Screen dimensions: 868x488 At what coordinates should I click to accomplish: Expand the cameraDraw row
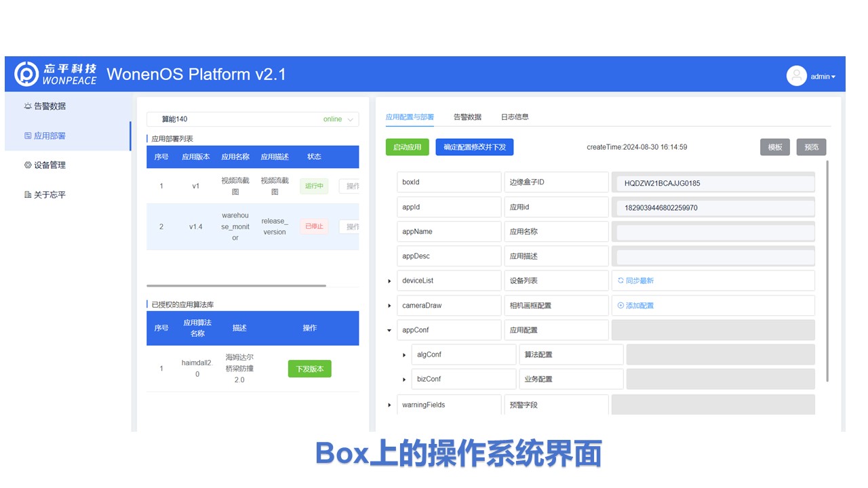pyautogui.click(x=389, y=306)
